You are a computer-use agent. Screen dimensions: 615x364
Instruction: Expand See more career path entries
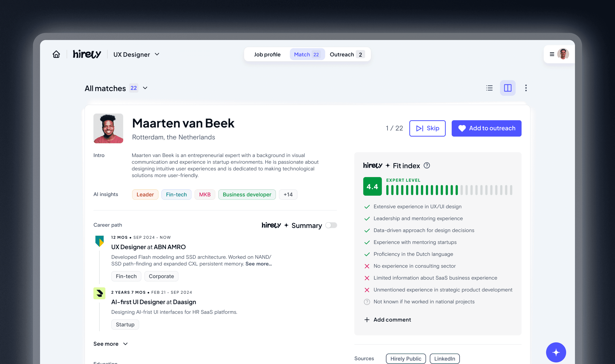tap(111, 344)
